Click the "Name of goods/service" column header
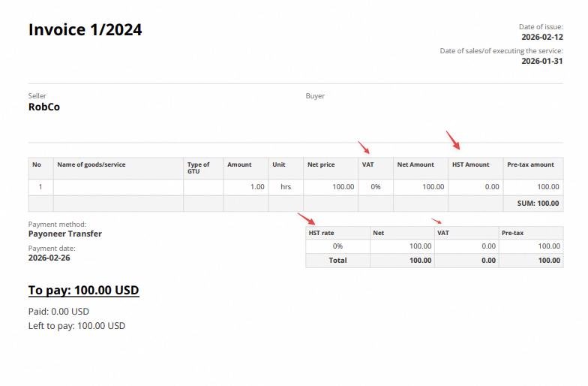Image resolution: width=588 pixels, height=386 pixels. point(91,164)
